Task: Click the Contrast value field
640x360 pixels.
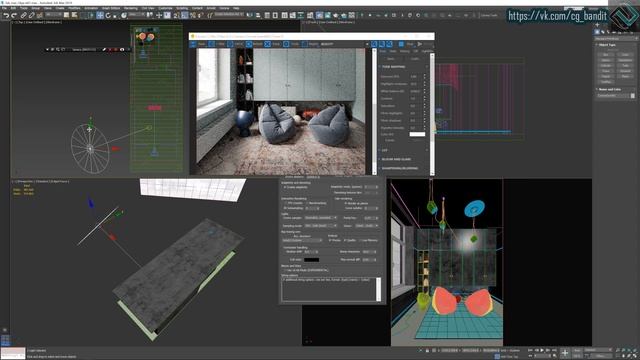Action: pos(416,98)
